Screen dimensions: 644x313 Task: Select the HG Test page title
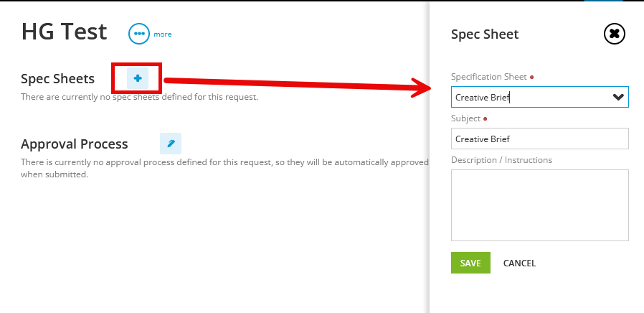64,32
